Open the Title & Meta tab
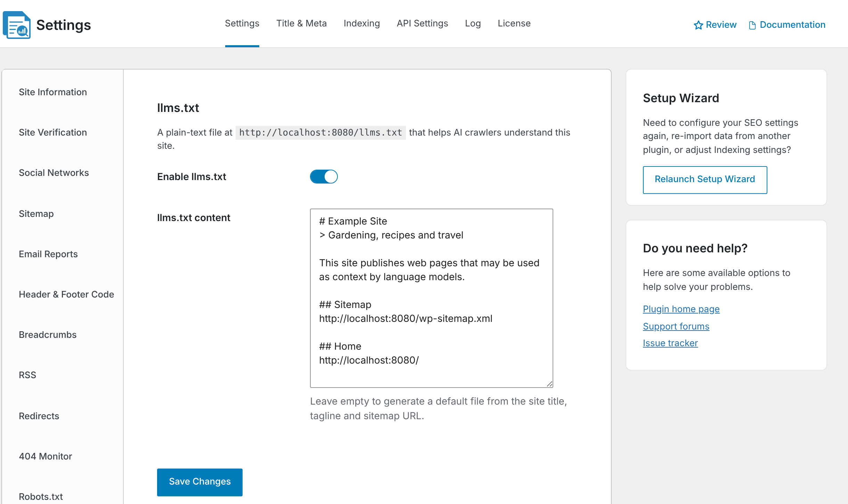This screenshot has height=504, width=848. (x=301, y=23)
